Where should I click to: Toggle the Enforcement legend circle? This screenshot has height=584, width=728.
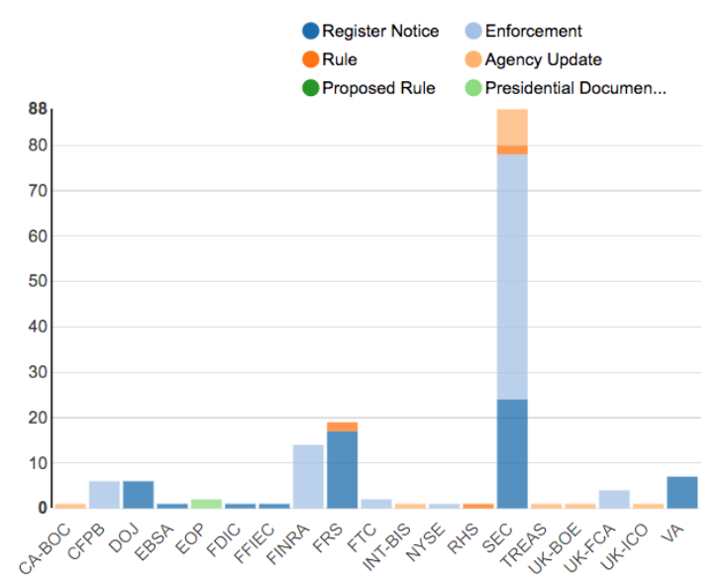pyautogui.click(x=473, y=31)
